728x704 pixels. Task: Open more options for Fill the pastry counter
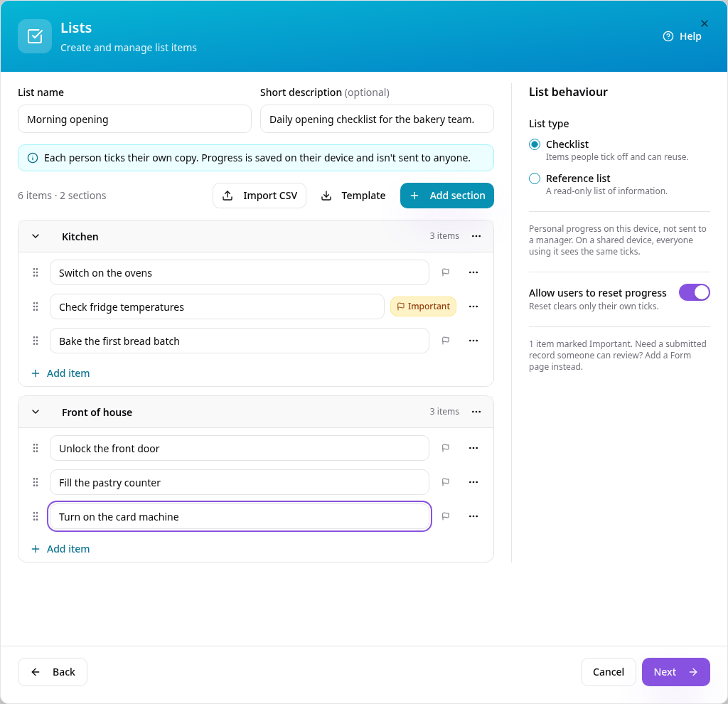pos(473,483)
